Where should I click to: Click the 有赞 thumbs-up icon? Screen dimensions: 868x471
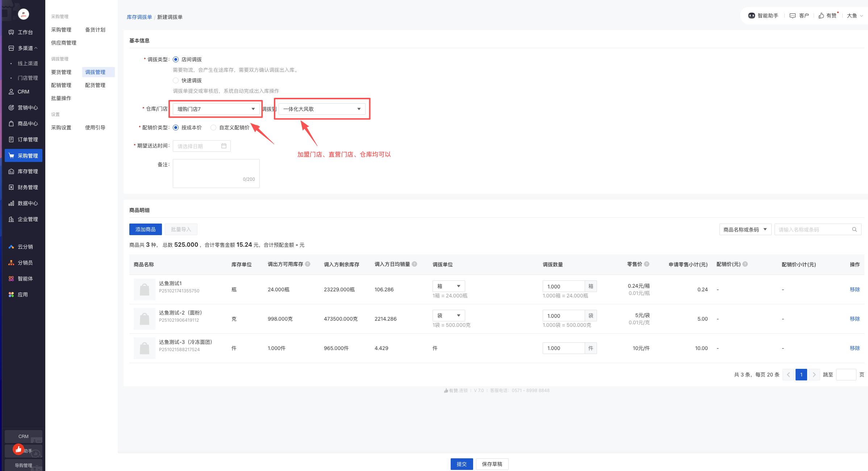tap(821, 16)
